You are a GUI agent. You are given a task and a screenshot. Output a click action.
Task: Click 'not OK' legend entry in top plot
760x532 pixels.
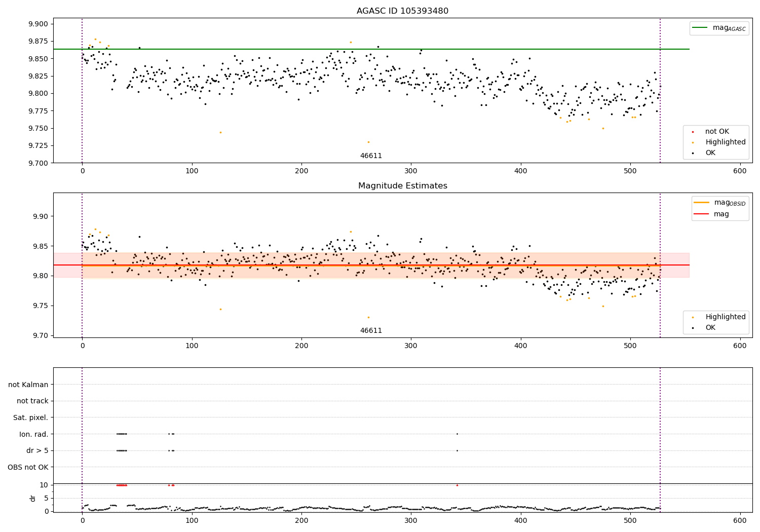[717, 132]
